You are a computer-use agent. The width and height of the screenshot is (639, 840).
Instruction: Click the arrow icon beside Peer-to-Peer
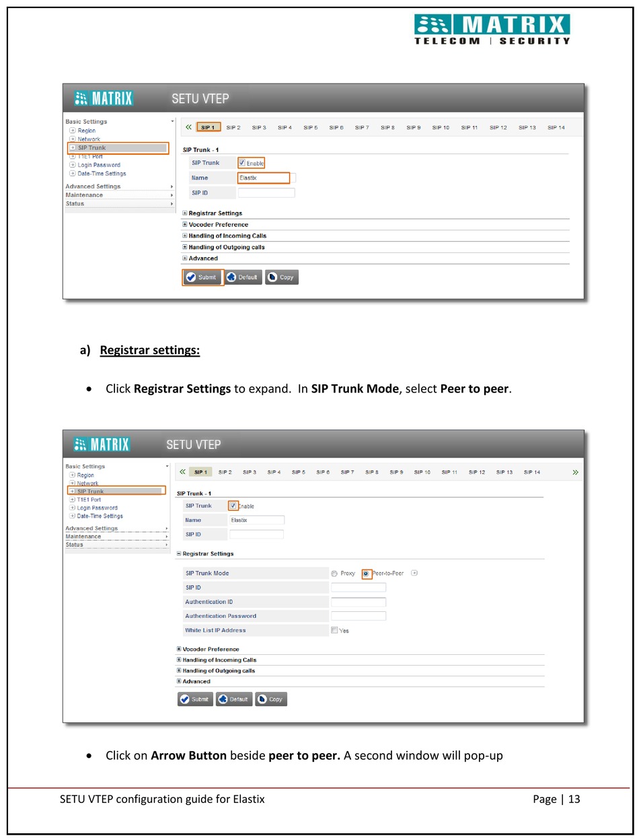[x=414, y=573]
